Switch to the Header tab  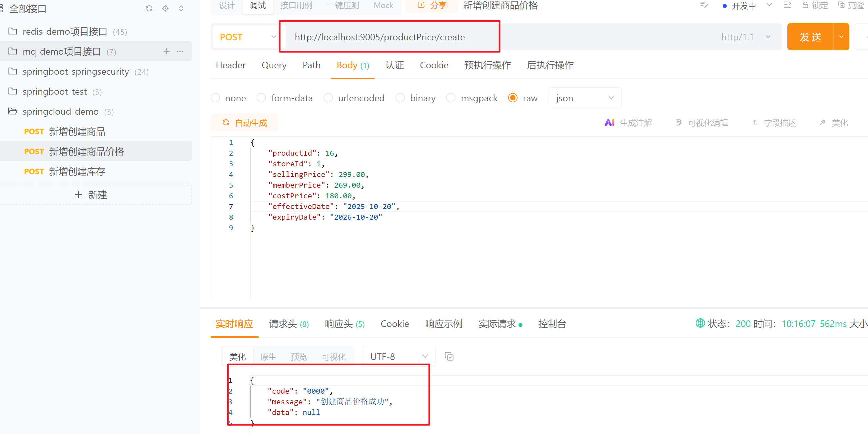click(231, 65)
